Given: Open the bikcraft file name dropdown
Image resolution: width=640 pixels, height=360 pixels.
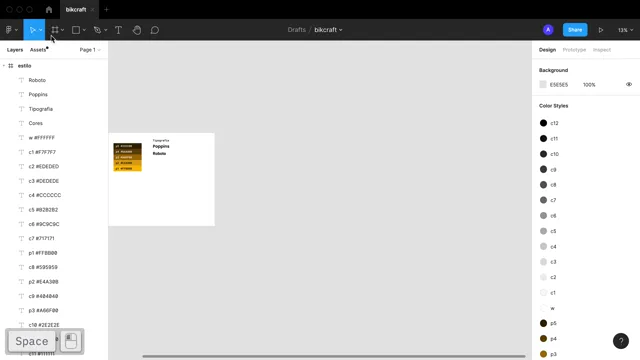Looking at the screenshot, I should tap(328, 30).
